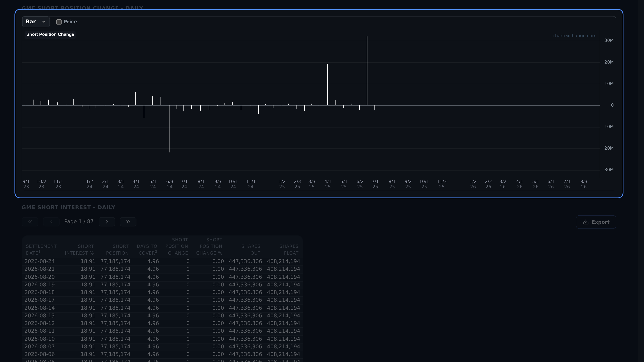Go to first page of table
The image size is (644, 362).
tap(30, 222)
